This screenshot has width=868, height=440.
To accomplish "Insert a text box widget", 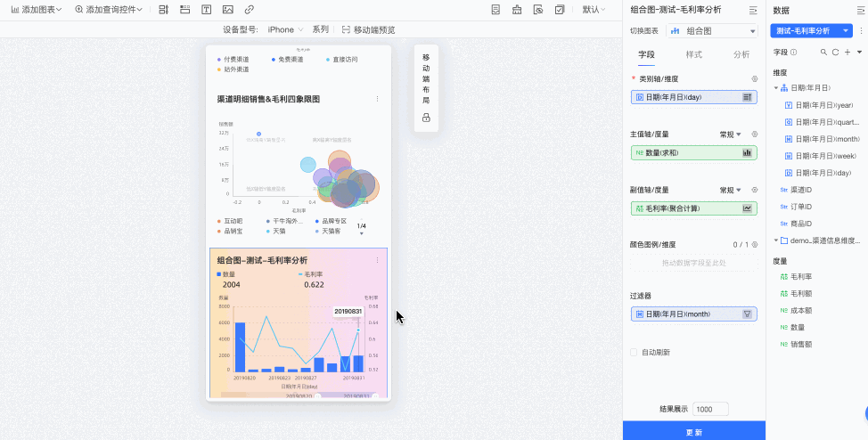I will [206, 10].
